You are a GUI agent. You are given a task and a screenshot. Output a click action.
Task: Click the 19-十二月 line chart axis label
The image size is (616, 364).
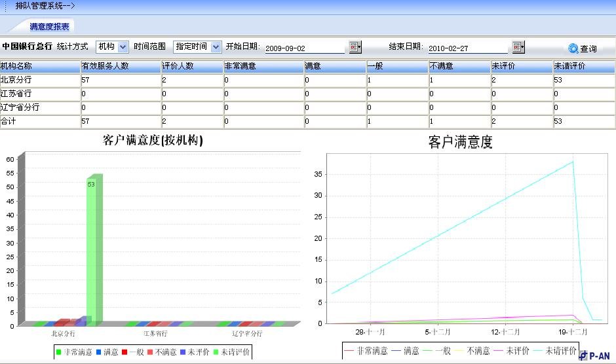[x=573, y=332]
